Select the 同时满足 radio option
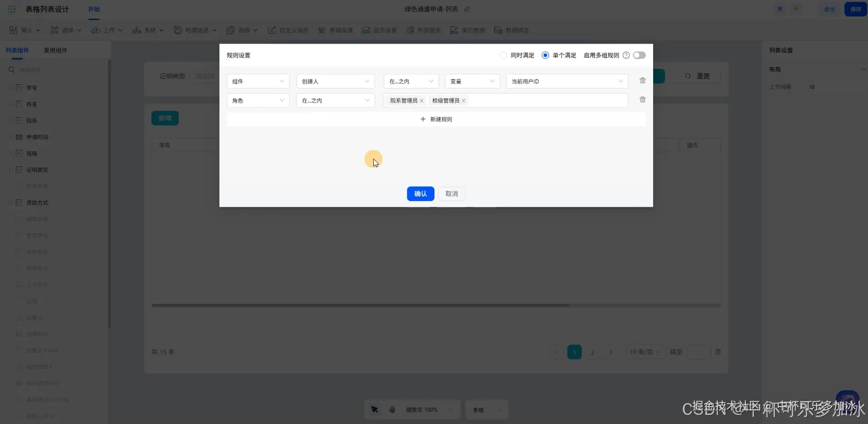The image size is (868, 424). [x=503, y=55]
